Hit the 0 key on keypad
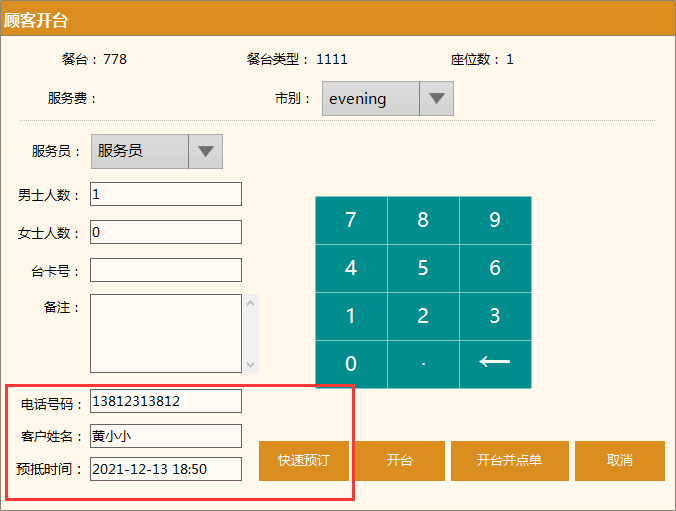 (351, 364)
